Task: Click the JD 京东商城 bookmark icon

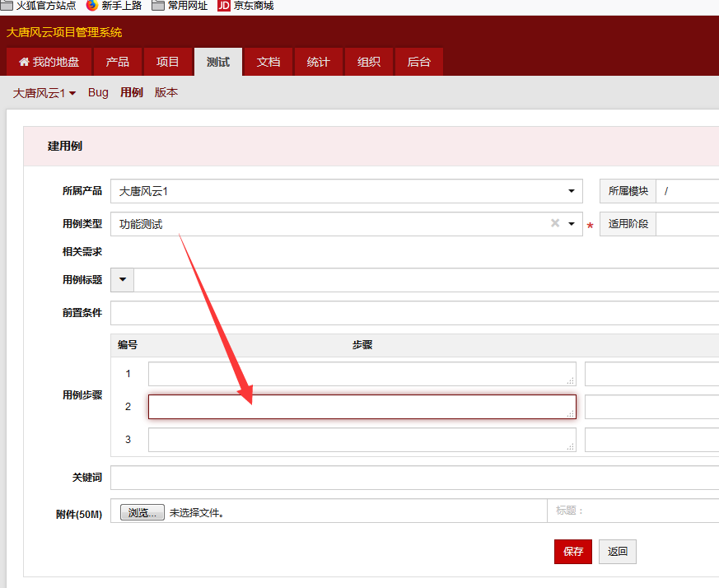Action: point(224,6)
